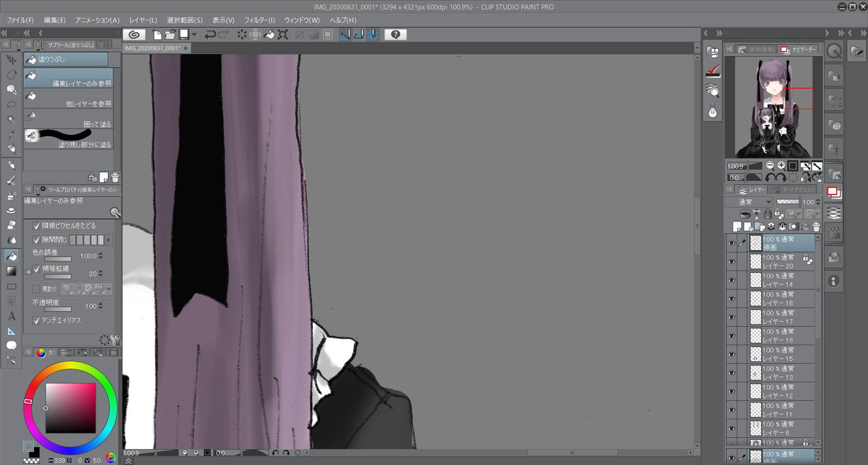The height and width of the screenshot is (465, 868).
Task: Open the 通常 blending mode dropdown
Action: click(749, 202)
